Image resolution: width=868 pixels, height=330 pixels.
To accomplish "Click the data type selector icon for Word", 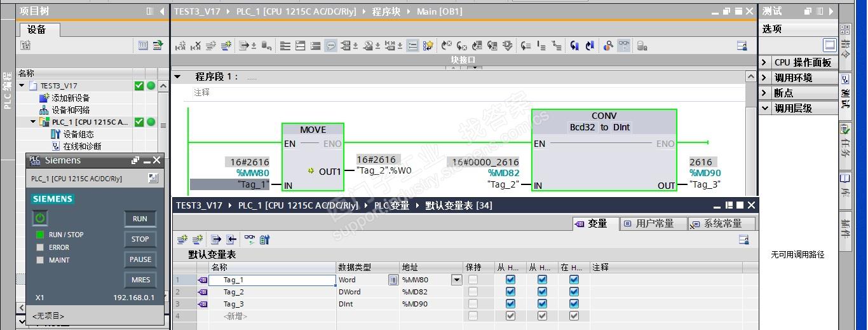I will [393, 280].
